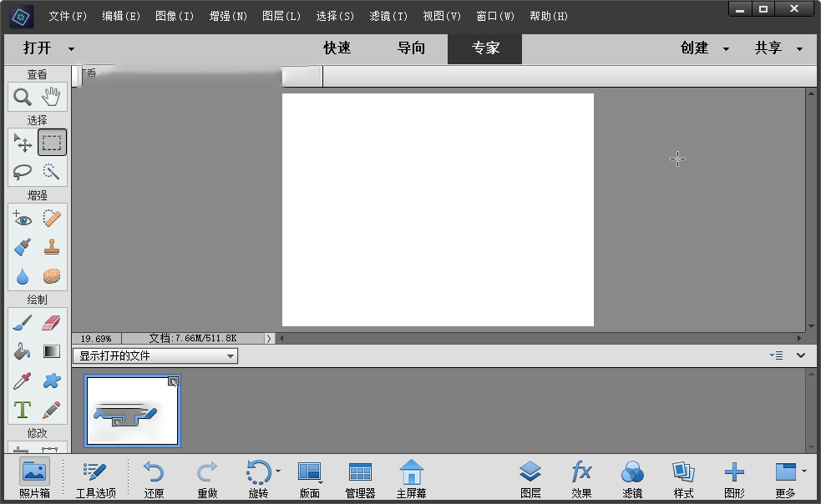Click the 打开 open button
The image size is (821, 504).
[38, 48]
